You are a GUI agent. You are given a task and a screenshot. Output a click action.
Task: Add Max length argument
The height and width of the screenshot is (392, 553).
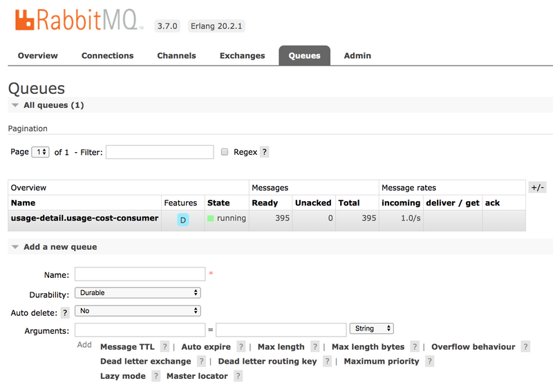coord(281,347)
